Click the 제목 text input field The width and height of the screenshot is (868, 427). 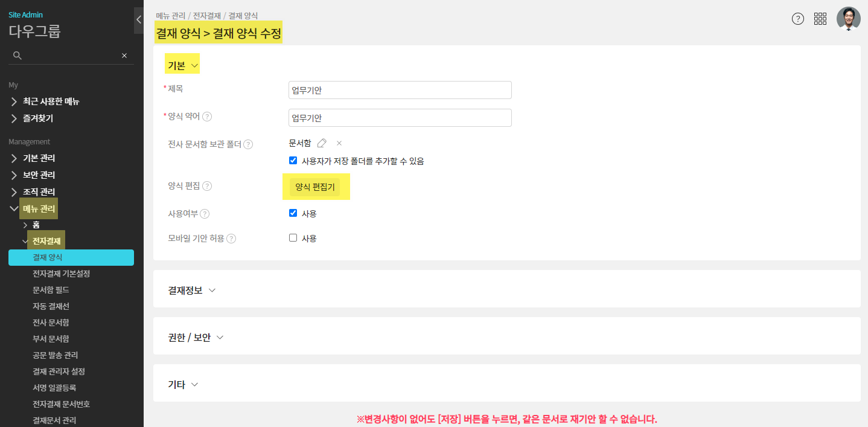click(400, 90)
